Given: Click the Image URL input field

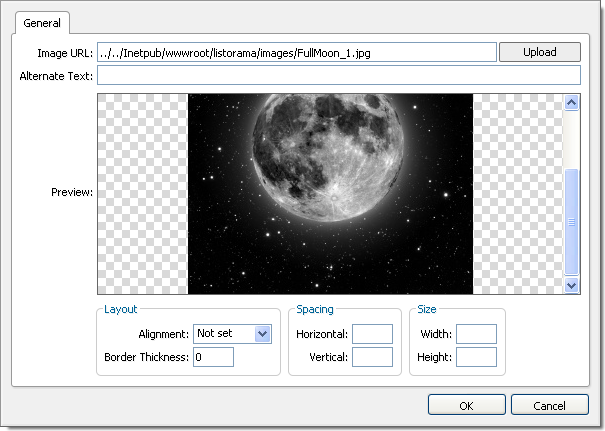Looking at the screenshot, I should pos(296,52).
